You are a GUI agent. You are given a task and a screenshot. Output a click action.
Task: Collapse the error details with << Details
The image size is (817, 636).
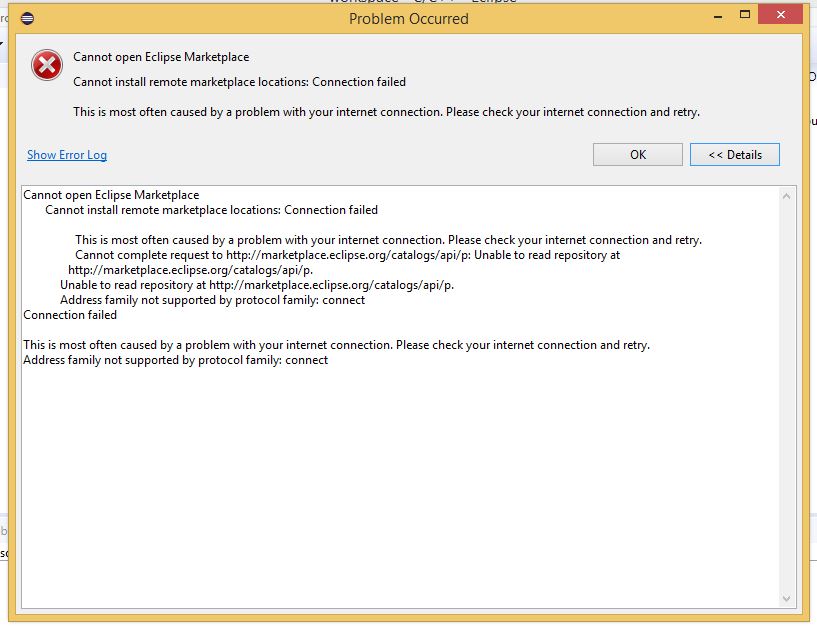pyautogui.click(x=734, y=155)
